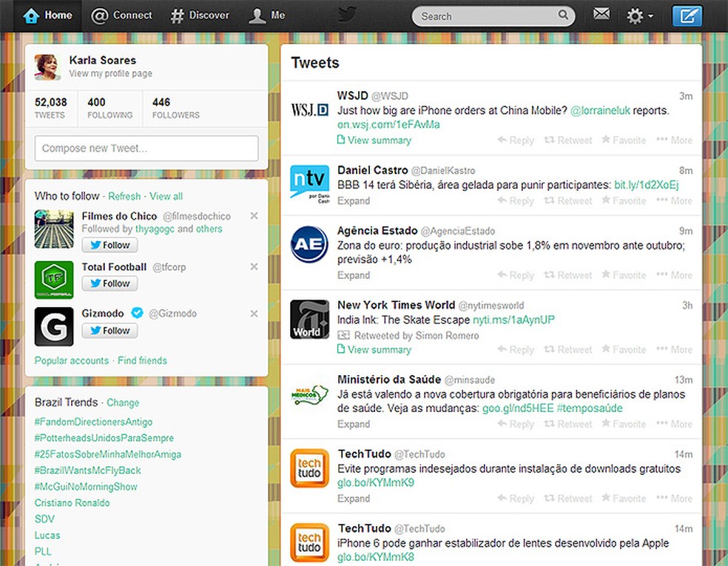Click the Find friends link
This screenshot has width=728, height=566.
click(x=142, y=361)
